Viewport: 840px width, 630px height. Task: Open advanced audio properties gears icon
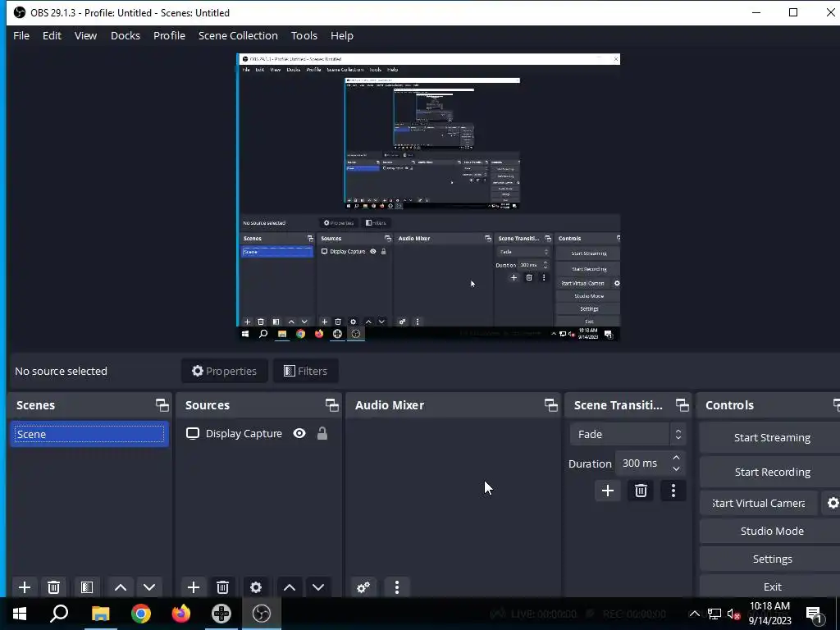(x=363, y=587)
